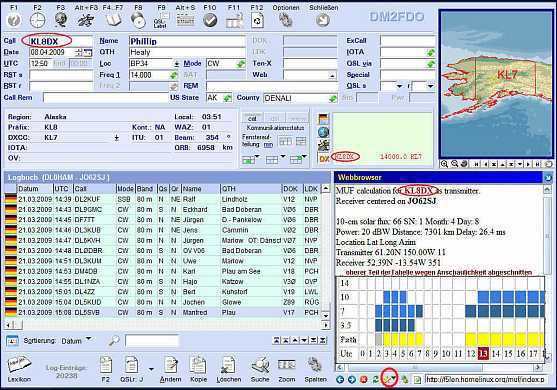Click the F10 checkmark save icon

click(x=210, y=20)
